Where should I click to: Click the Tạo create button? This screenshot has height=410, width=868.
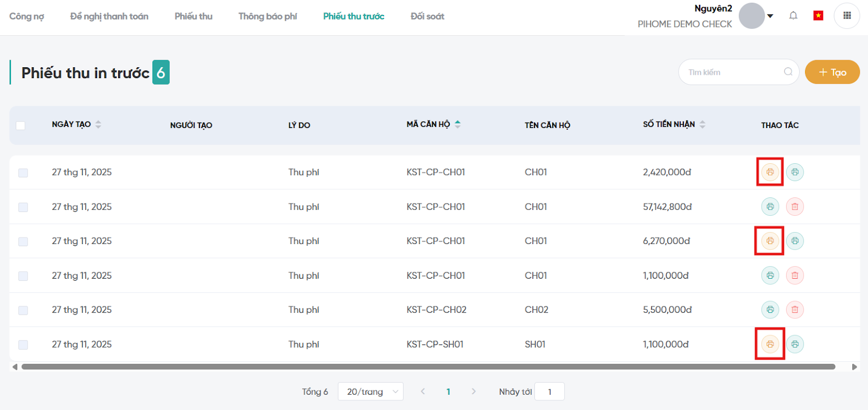point(832,72)
